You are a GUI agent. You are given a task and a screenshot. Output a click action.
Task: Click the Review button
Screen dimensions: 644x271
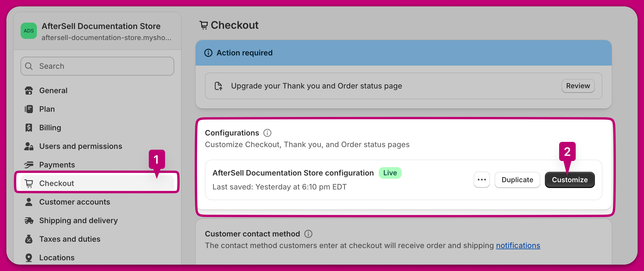(578, 86)
